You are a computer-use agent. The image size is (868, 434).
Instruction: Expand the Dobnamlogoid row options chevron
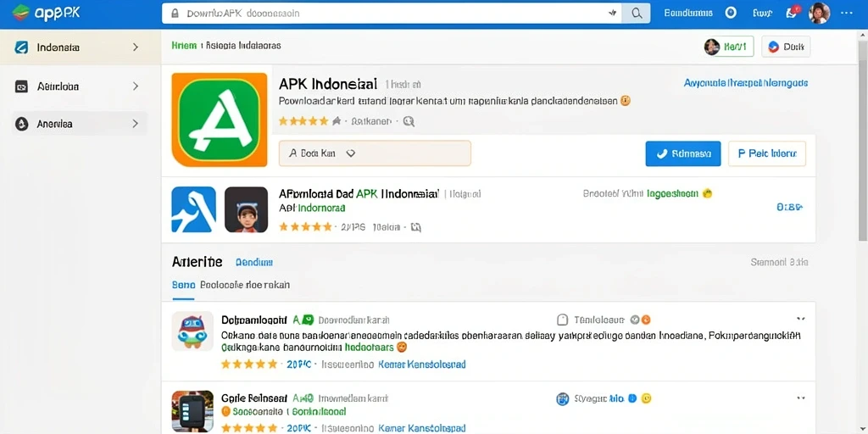coord(800,319)
